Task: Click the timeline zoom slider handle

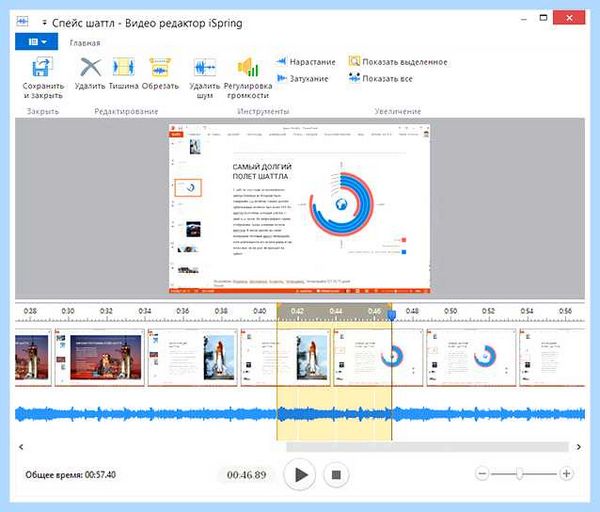Action: point(519,474)
